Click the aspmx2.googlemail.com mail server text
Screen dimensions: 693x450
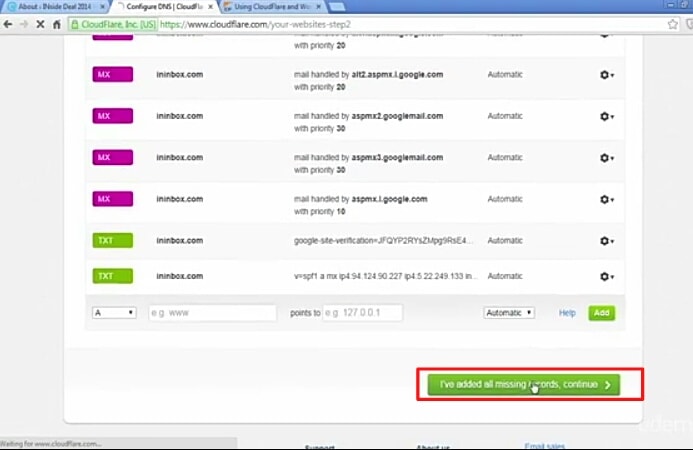(x=397, y=116)
